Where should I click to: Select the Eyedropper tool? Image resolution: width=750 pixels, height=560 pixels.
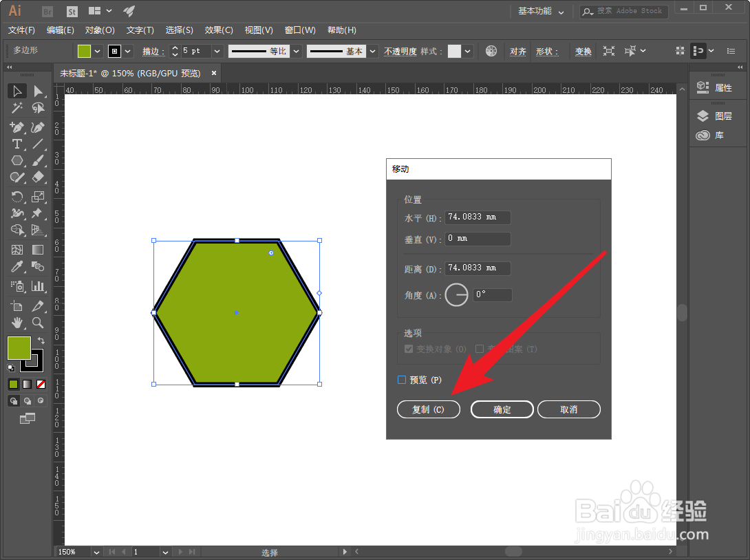[17, 266]
